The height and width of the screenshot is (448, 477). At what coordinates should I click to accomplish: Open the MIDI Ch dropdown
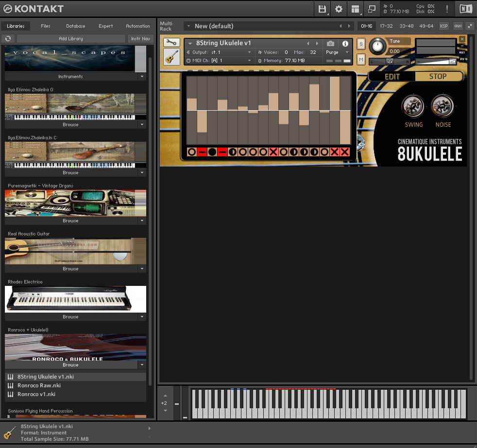click(x=219, y=61)
